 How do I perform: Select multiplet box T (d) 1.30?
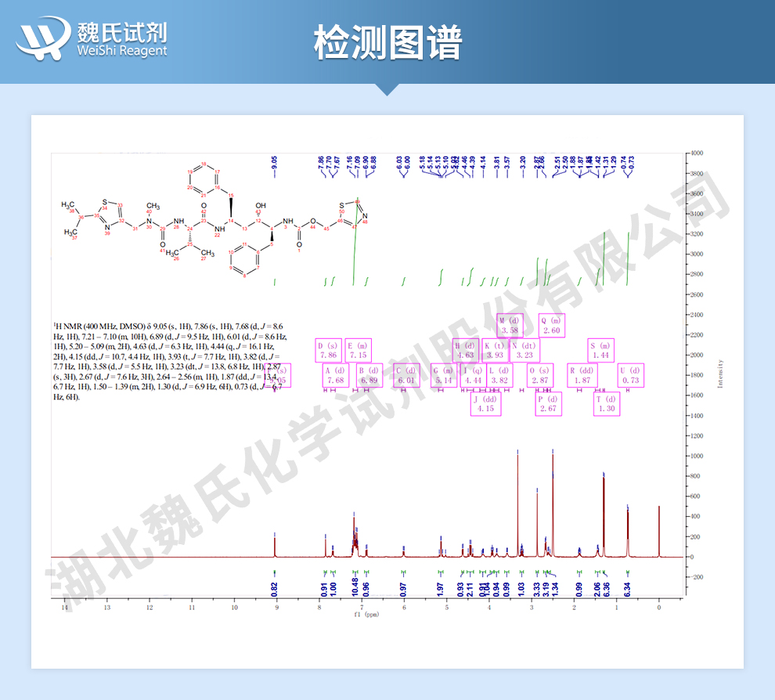607,403
